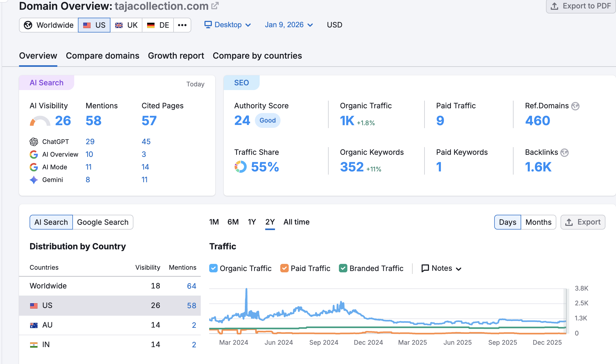The image size is (616, 364).
Task: Select the 2Y time range
Action: [270, 222]
